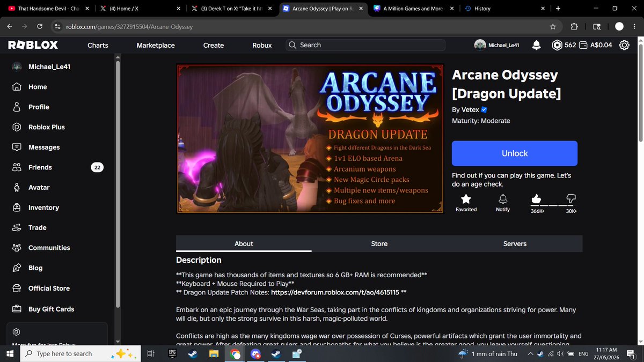
Task: Favorite star icon under Unlock
Action: 466,198
